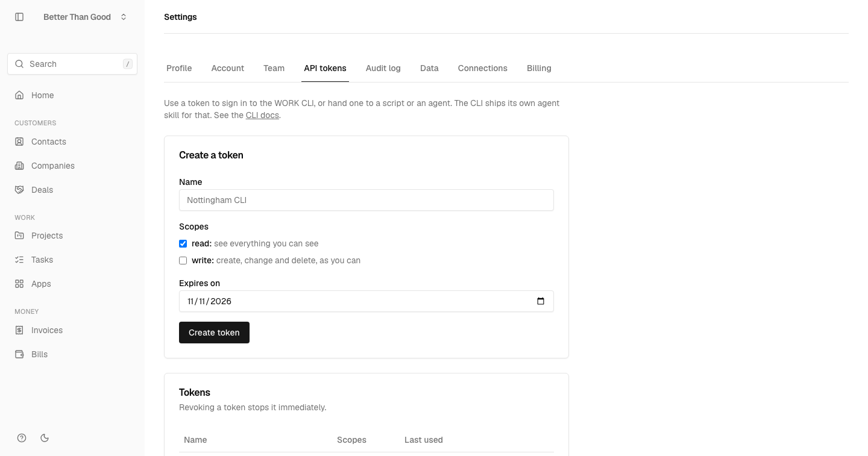The height and width of the screenshot is (456, 868).
Task: Click the Companies building icon
Action: pyautogui.click(x=19, y=166)
